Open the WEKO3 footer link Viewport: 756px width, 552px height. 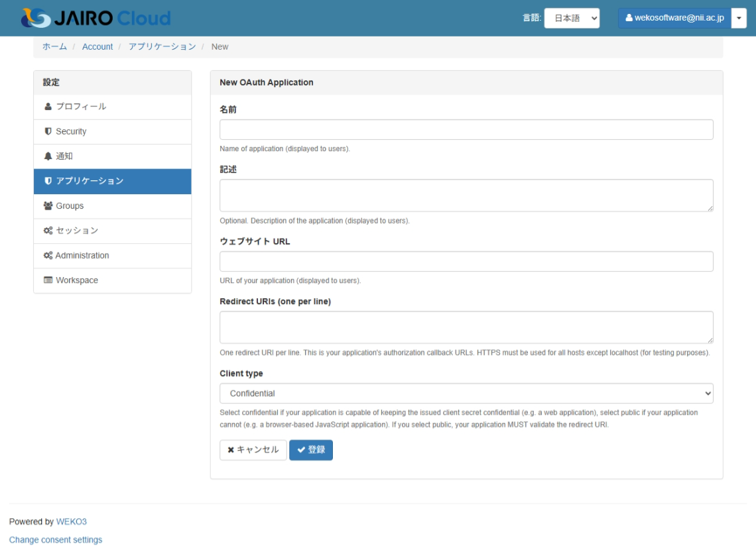(71, 522)
